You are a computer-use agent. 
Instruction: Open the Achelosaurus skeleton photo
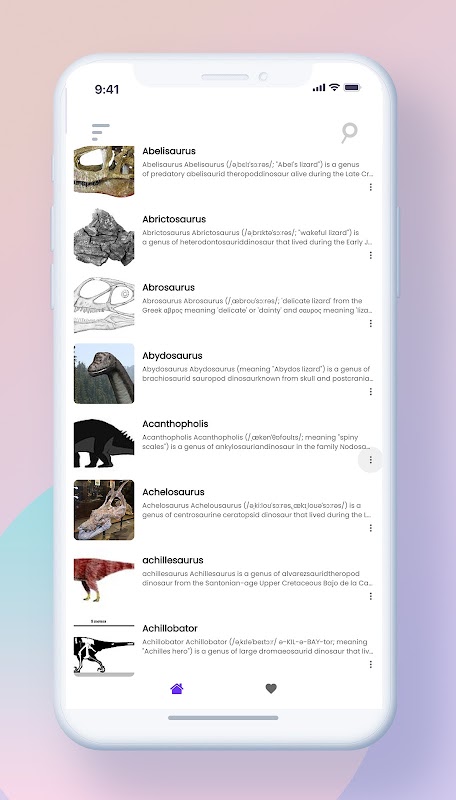click(x=104, y=510)
